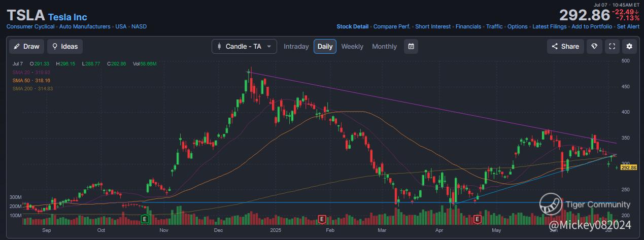The width and height of the screenshot is (644, 240).
Task: Click the December earnings 'E' marker
Action: point(321,219)
